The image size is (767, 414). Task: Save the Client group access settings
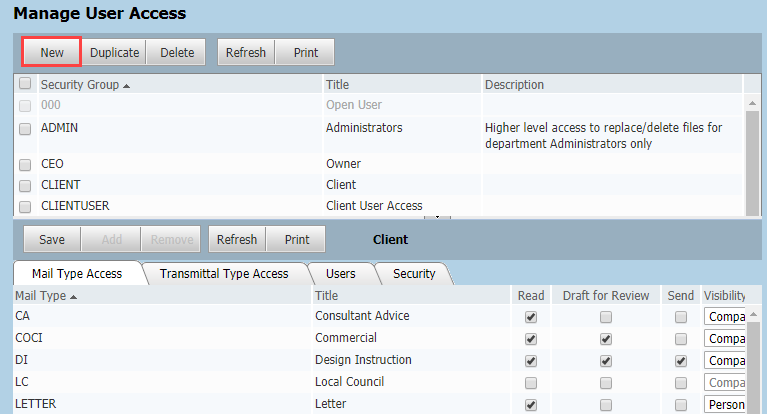pos(51,240)
